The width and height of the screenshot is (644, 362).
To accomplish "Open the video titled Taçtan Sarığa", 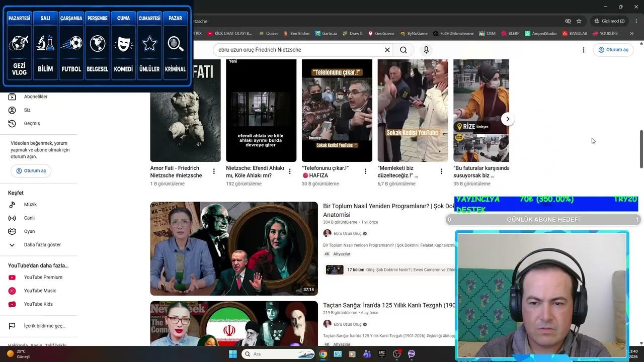I will coord(389,305).
